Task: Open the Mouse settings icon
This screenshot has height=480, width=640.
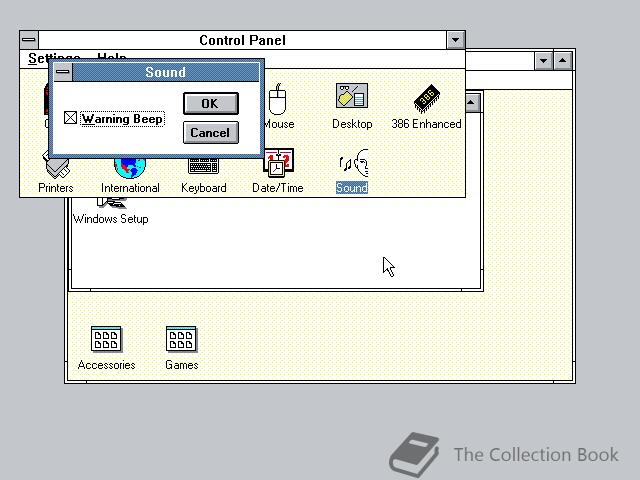Action: click(279, 99)
